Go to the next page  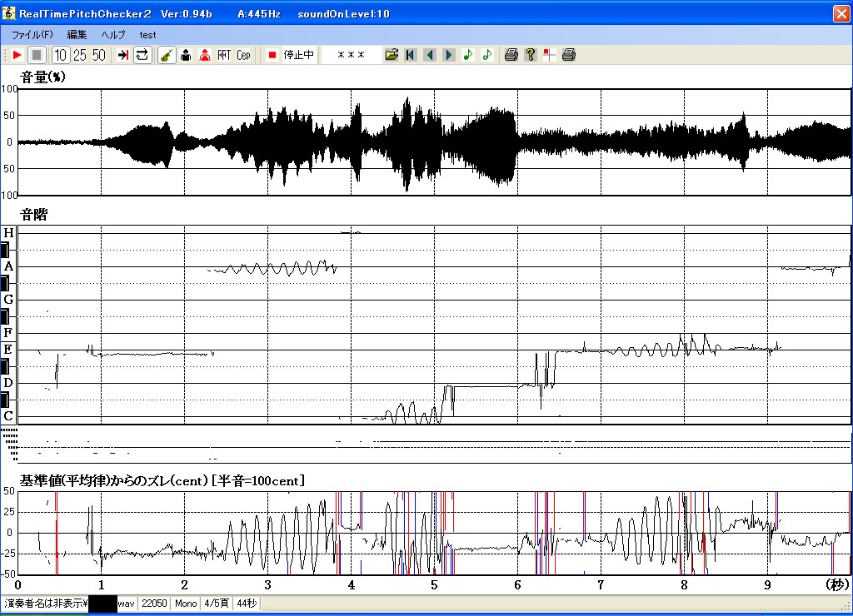point(449,55)
